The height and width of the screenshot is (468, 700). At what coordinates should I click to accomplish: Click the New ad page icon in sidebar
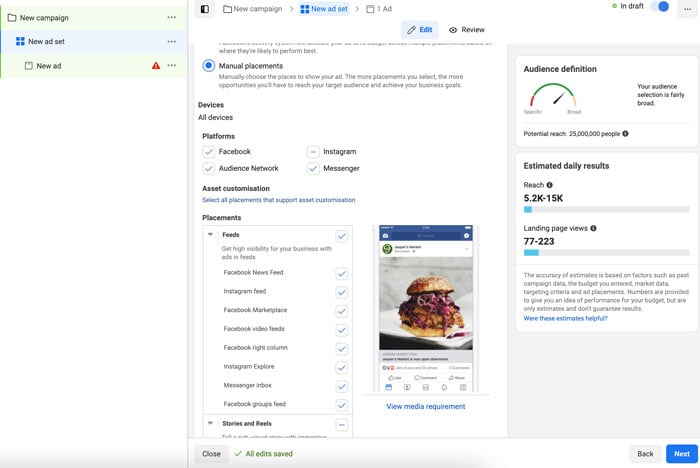click(29, 66)
